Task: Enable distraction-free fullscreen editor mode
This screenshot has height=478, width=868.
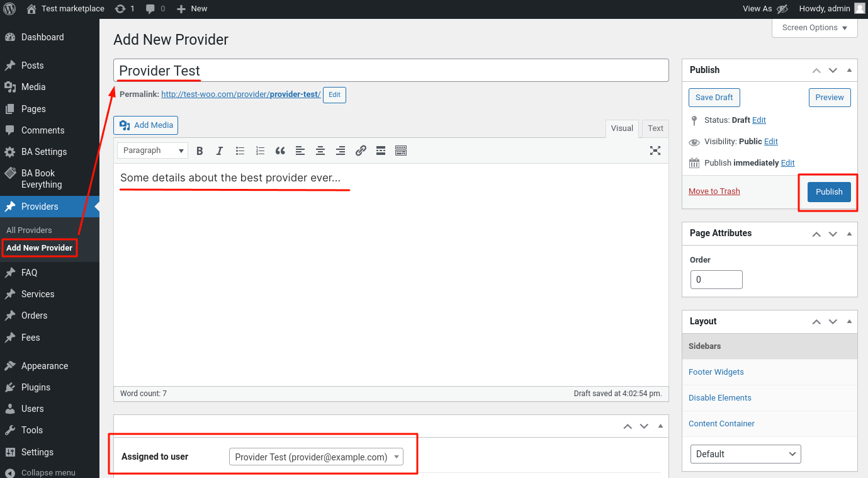Action: 655,151
